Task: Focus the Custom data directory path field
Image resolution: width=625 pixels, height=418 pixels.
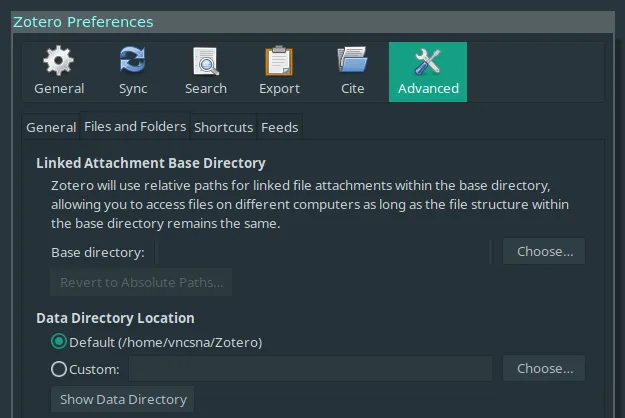Action: [x=310, y=369]
